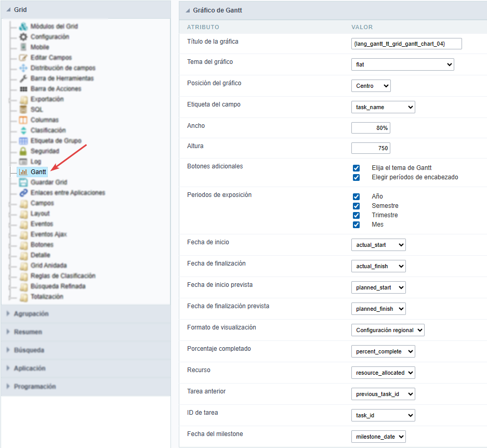Uncheck the Año checkbox

click(356, 196)
